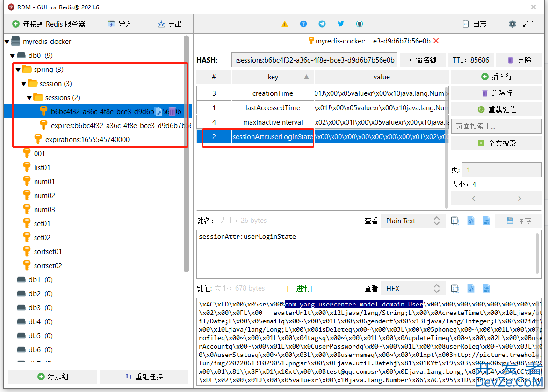The height and width of the screenshot is (392, 548).
Task: Open database db1
Action: coord(35,279)
